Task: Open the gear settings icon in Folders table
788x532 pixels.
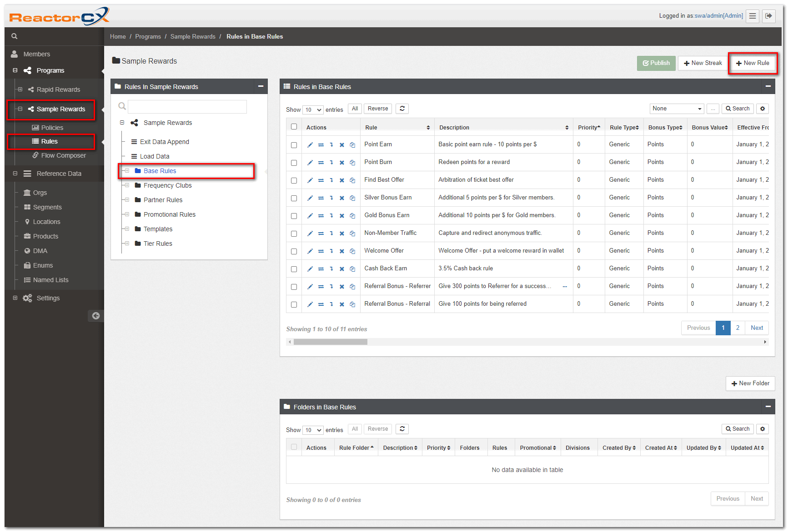Action: click(x=763, y=429)
